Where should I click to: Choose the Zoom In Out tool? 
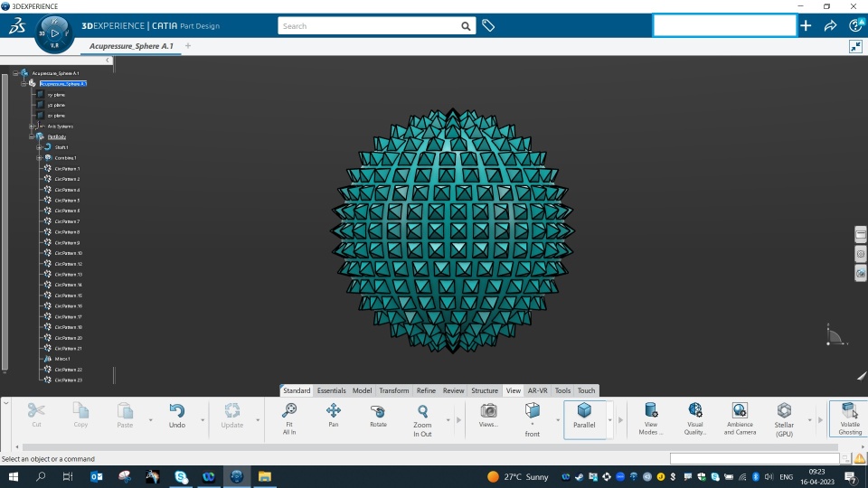click(x=422, y=420)
